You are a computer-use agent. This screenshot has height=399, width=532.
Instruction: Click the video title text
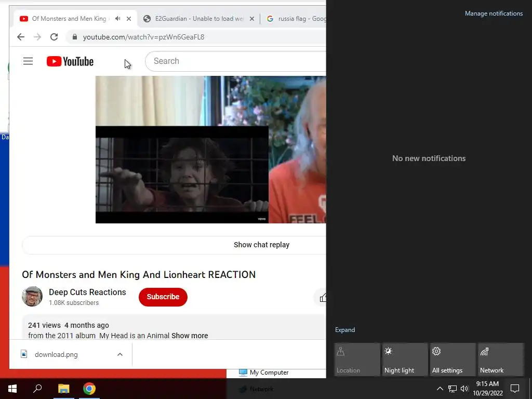coord(139,274)
